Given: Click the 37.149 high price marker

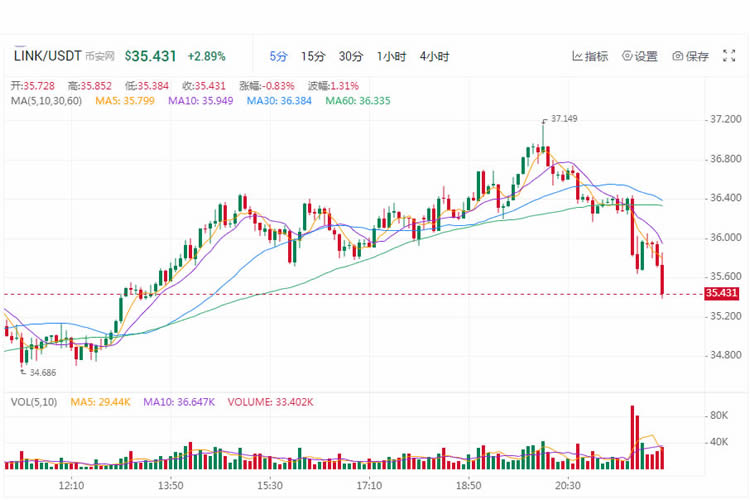Looking at the screenshot, I should point(564,119).
